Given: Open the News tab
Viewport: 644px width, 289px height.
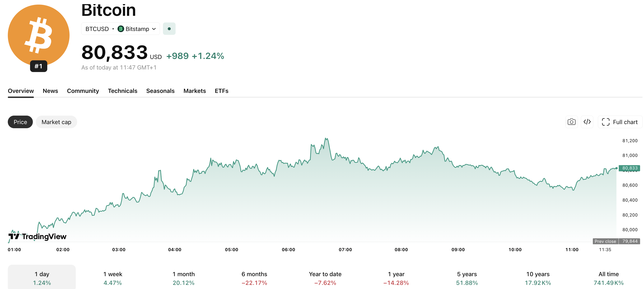Looking at the screenshot, I should pyautogui.click(x=50, y=91).
